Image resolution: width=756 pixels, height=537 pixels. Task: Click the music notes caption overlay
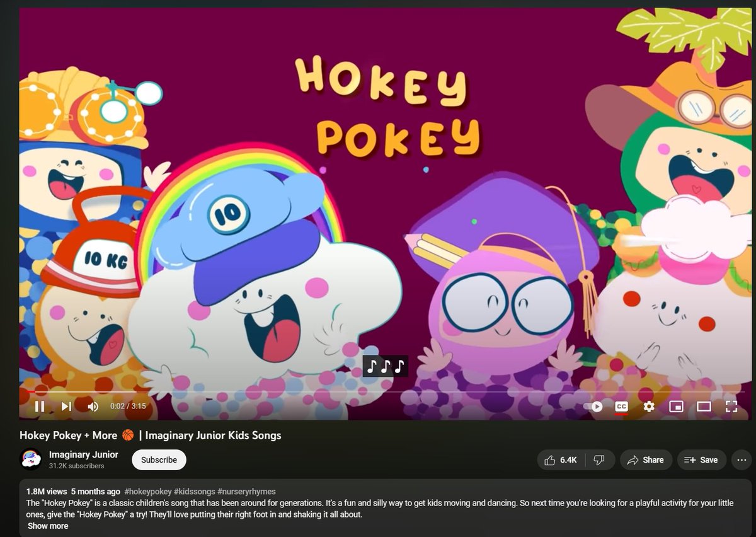point(385,366)
